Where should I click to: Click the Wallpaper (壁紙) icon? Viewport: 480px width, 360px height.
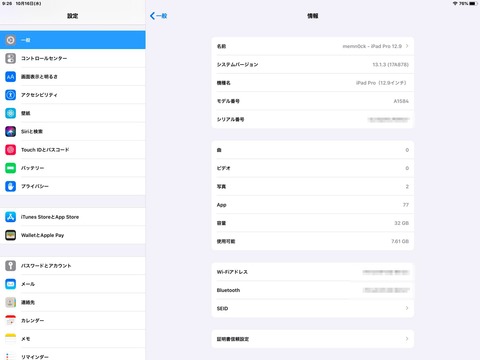point(10,113)
